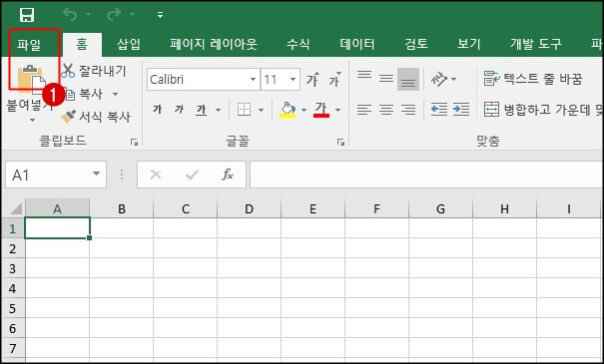This screenshot has height=364, width=604.
Task: Expand the 붙여넣기 options arrow
Action: tap(32, 120)
